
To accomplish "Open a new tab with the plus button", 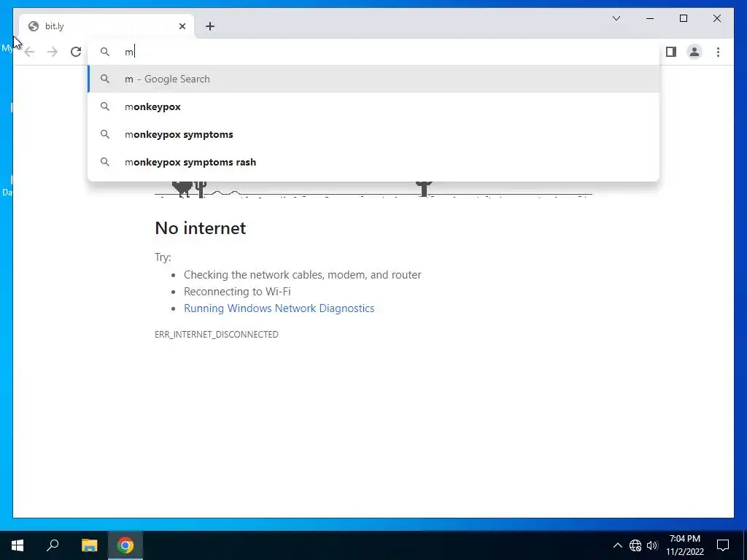I will tap(210, 26).
